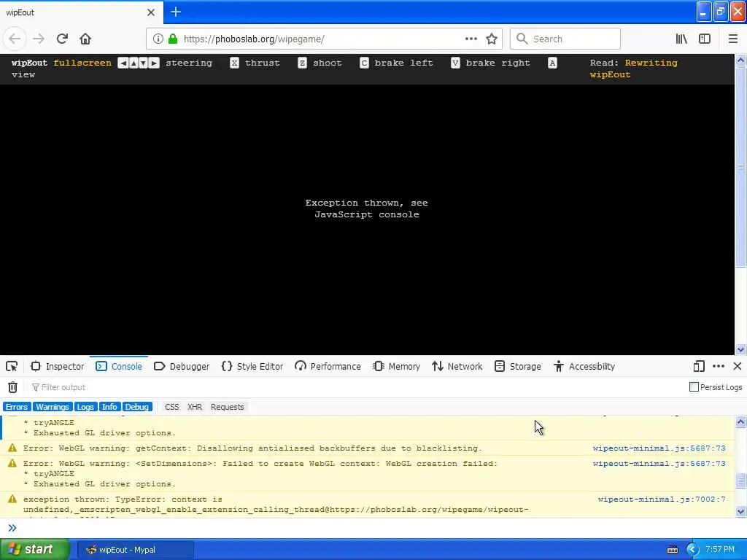Open devtools customize three-dot menu

719,366
